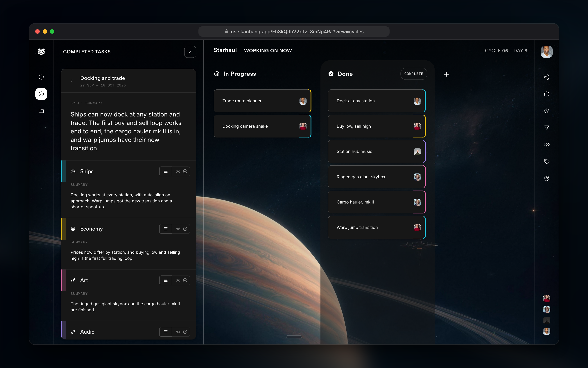Open the dashed circle cycles icon
The height and width of the screenshot is (368, 588).
[41, 77]
